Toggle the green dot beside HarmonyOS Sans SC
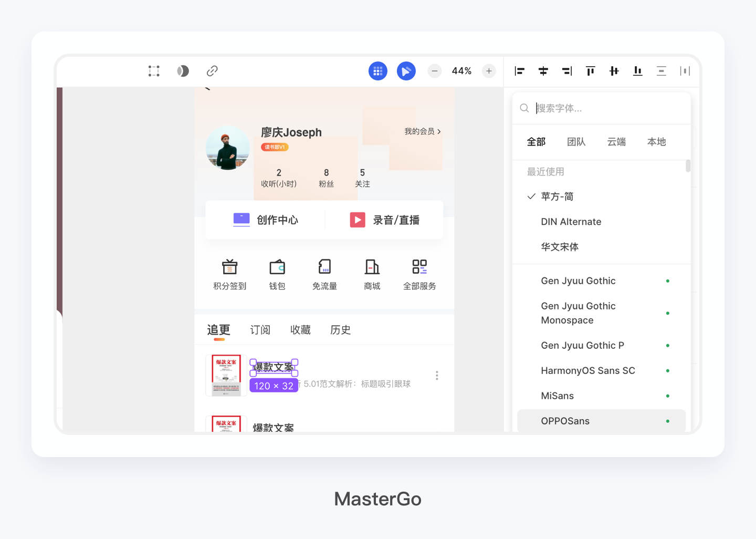The width and height of the screenshot is (756, 539). [x=667, y=370]
